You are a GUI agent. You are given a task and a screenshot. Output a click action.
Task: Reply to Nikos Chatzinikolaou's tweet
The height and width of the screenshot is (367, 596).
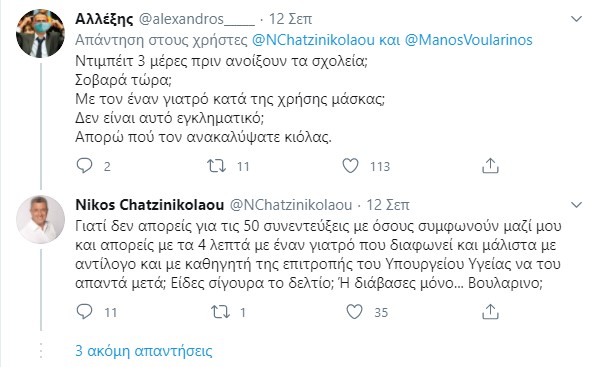[84, 312]
